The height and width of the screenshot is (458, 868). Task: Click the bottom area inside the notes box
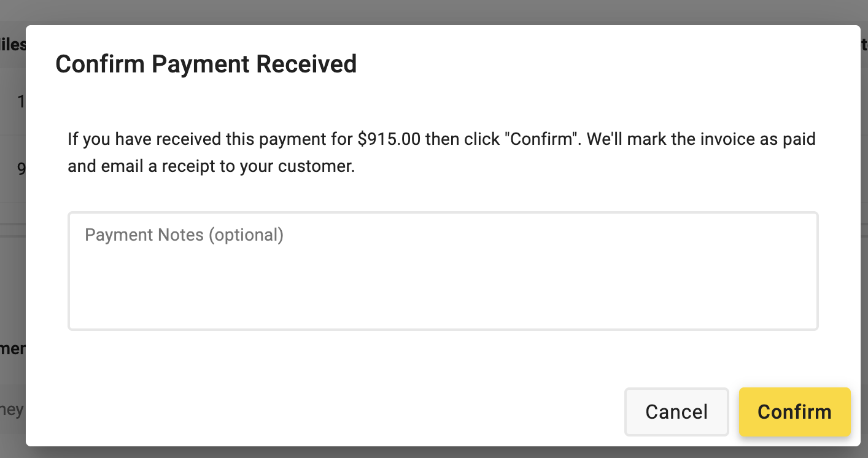tap(443, 307)
